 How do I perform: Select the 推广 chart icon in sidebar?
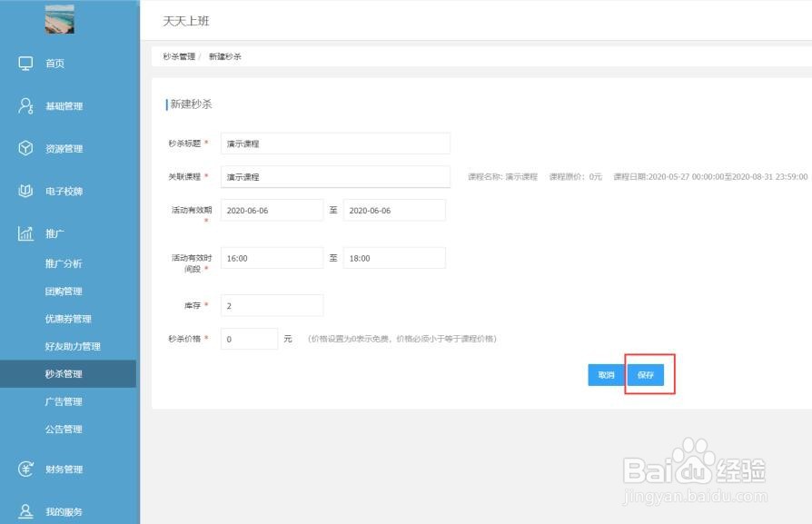click(x=25, y=233)
